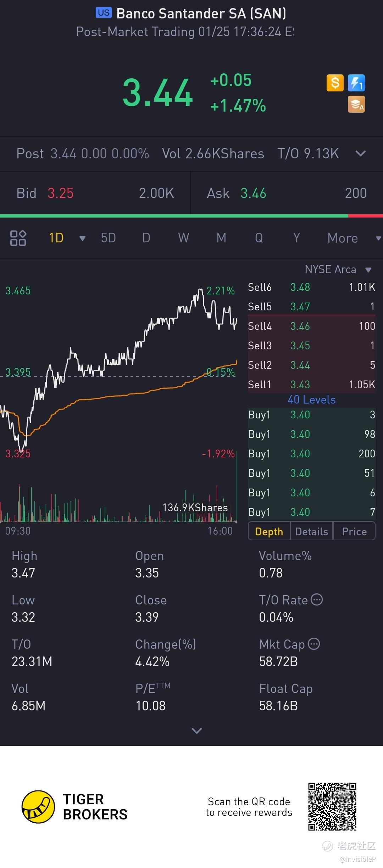Tap the info icon beside T/O Rate

point(317,599)
